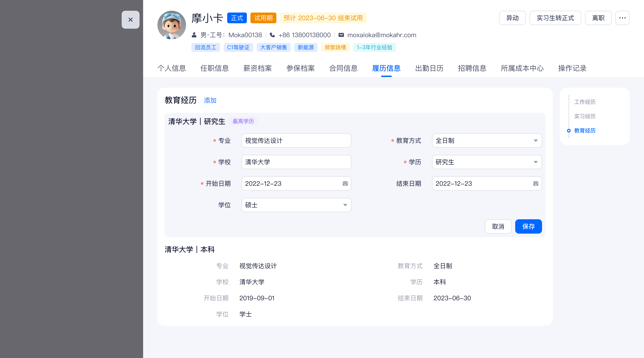Screen dimensions: 644x358
Task: Switch to the 薪资档案 tab
Action: (257, 68)
